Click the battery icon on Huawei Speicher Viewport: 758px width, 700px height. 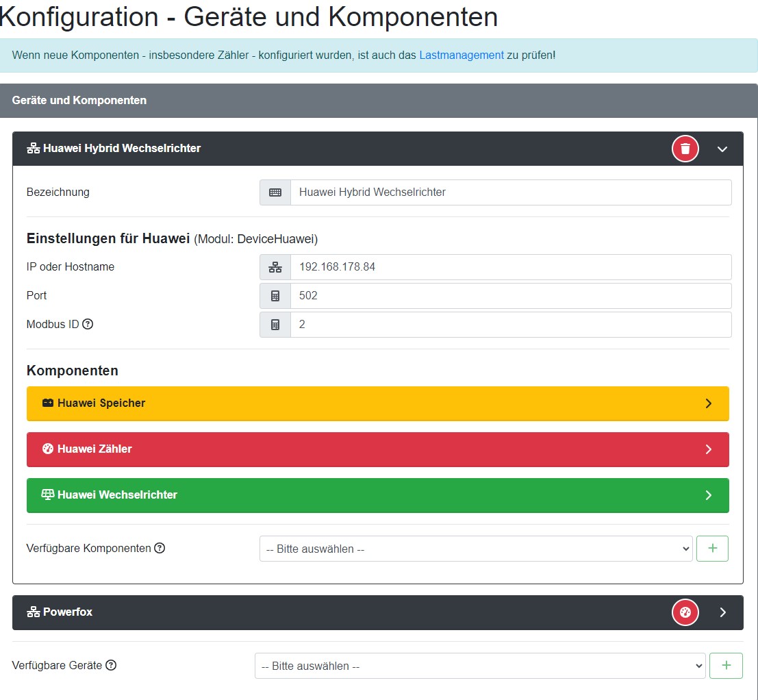(48, 403)
